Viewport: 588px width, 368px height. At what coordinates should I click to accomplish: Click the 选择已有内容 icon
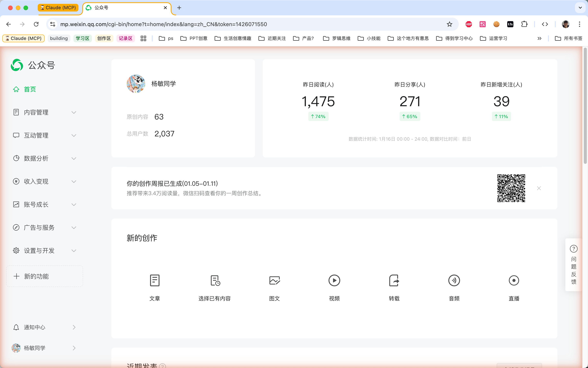point(215,280)
